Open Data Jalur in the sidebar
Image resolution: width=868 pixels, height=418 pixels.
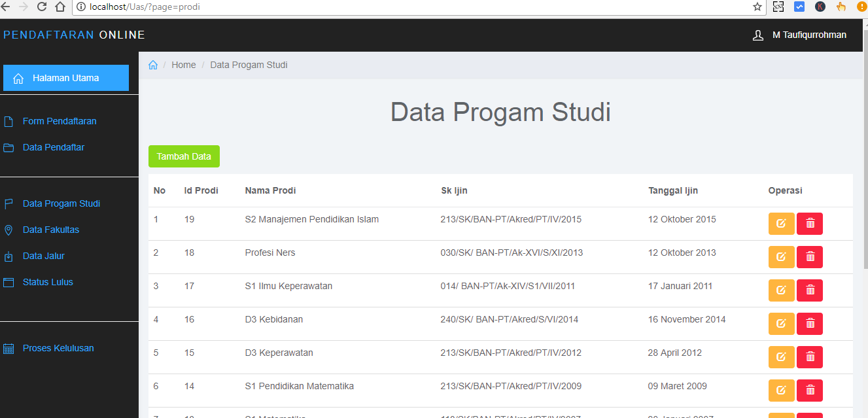tap(43, 256)
